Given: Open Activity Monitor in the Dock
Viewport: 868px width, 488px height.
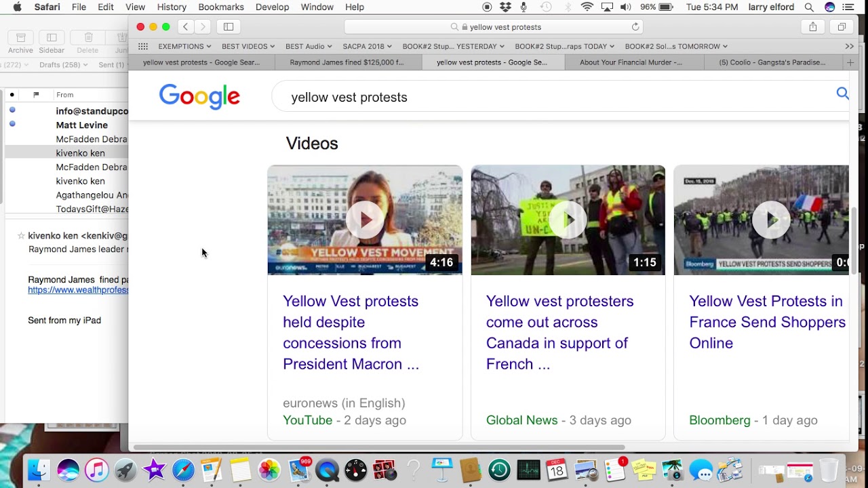Looking at the screenshot, I should (x=528, y=470).
